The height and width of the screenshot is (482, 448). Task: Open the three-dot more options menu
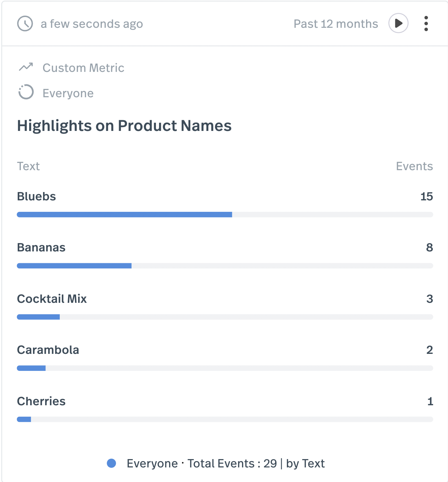pos(426,24)
